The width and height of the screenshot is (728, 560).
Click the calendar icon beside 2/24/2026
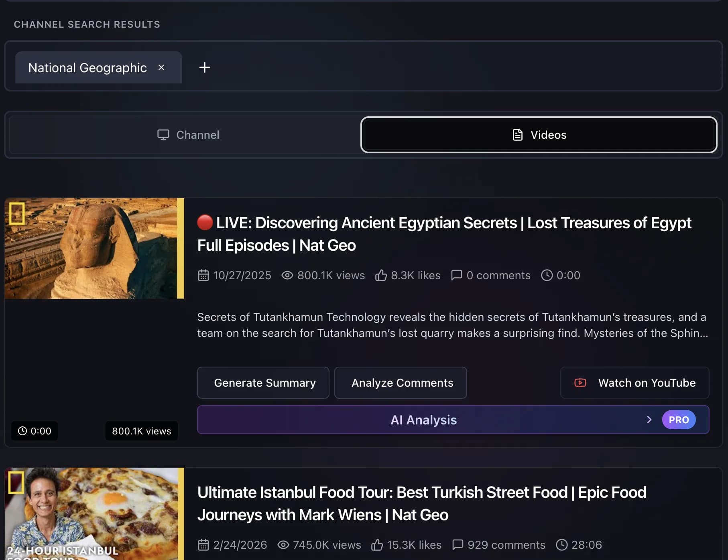pos(203,545)
